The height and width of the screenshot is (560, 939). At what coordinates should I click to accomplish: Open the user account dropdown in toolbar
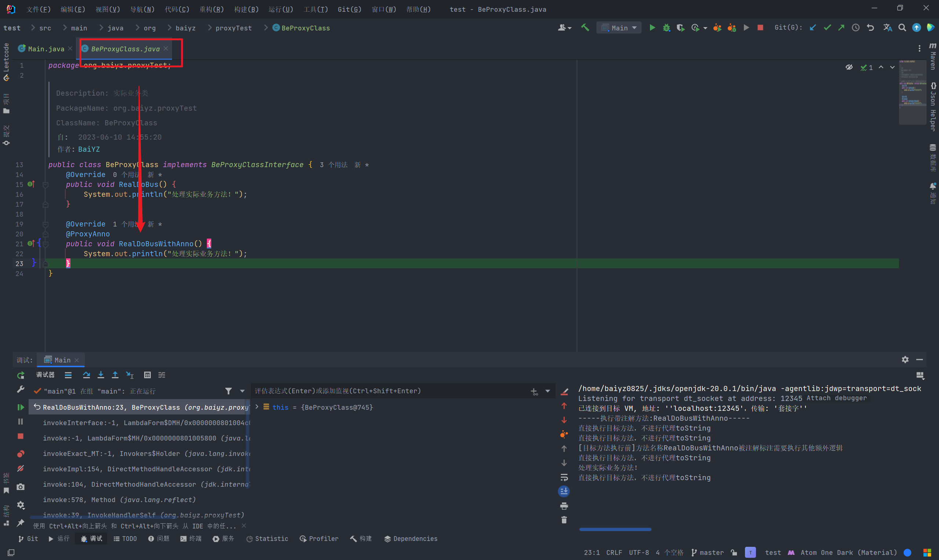pos(565,27)
